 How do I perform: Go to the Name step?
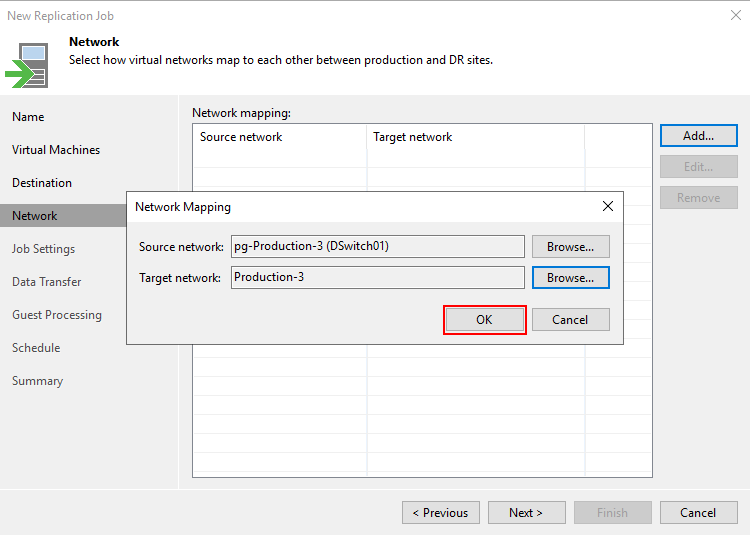pos(28,117)
